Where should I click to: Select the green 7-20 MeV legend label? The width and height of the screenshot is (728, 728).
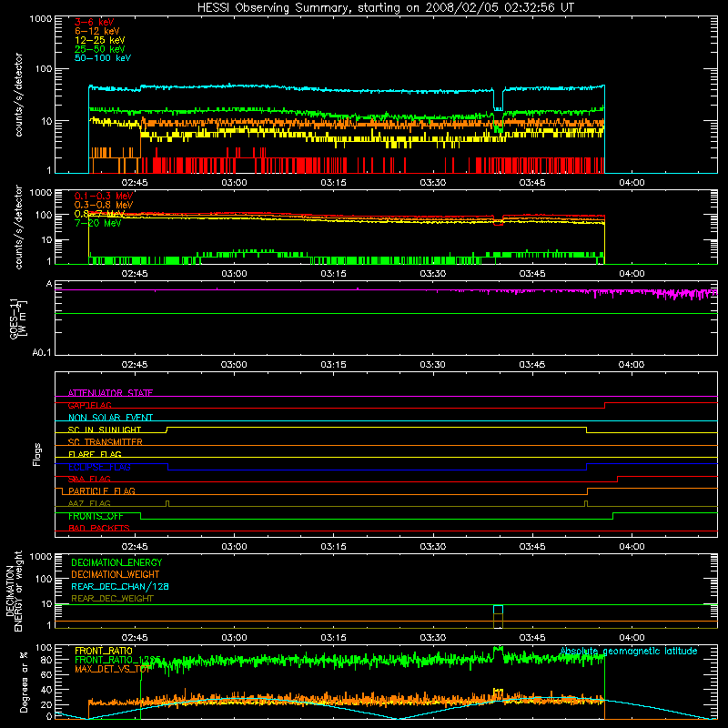pos(98,223)
